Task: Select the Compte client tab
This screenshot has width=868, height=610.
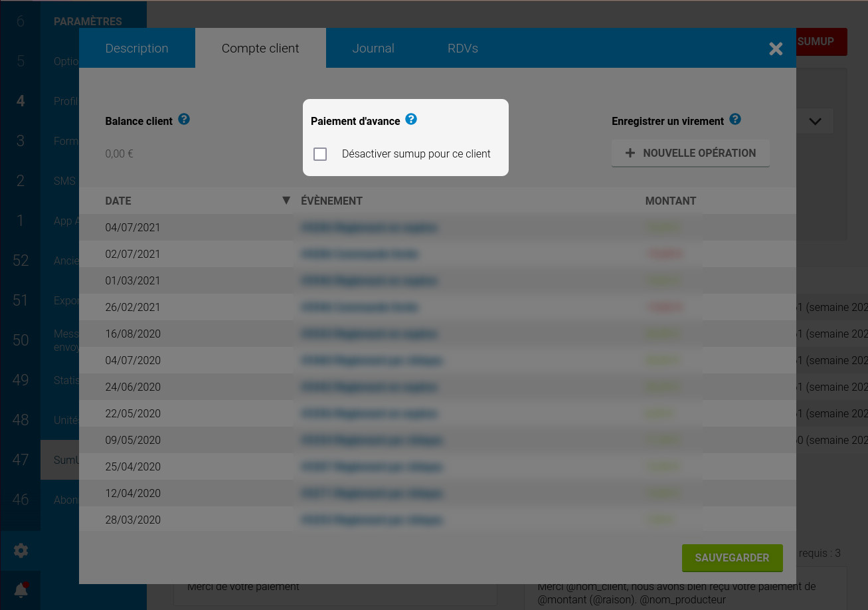Action: pos(260,49)
